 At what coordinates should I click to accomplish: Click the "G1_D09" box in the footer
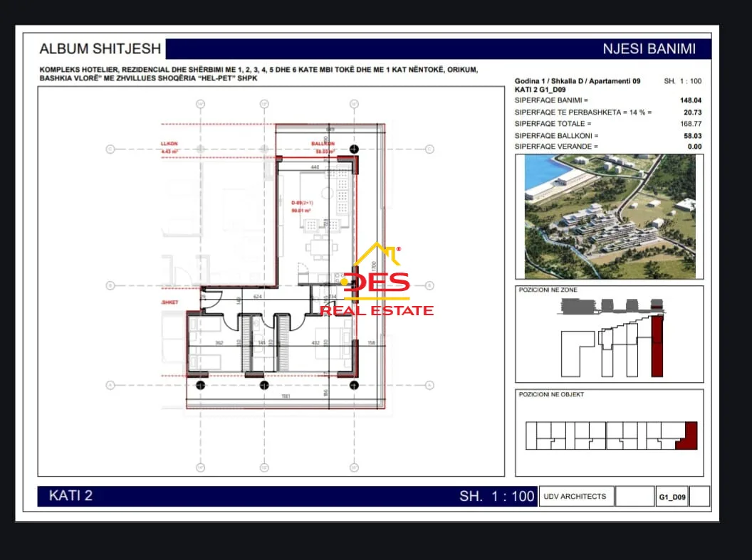coord(672,497)
